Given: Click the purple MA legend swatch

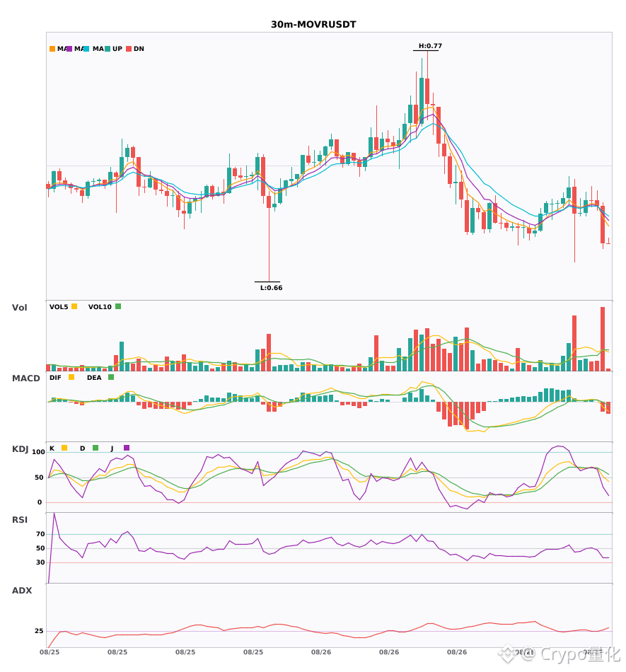Looking at the screenshot, I should coord(69,49).
